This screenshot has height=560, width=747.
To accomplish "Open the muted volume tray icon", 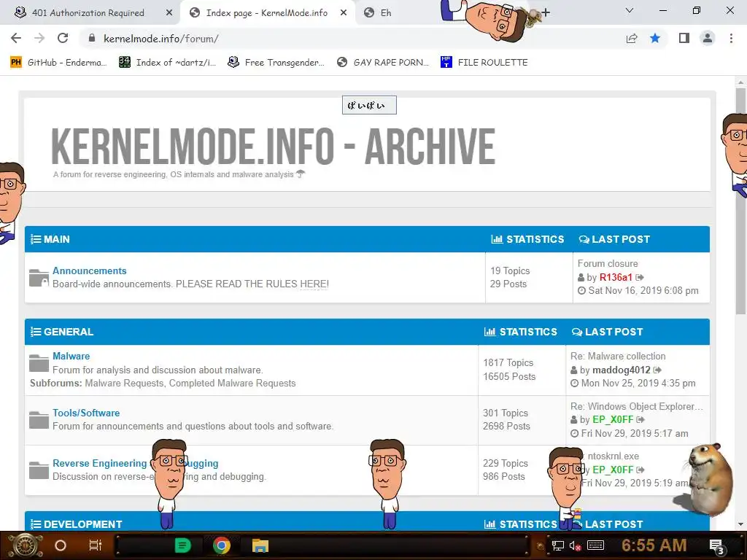I will coord(576,545).
